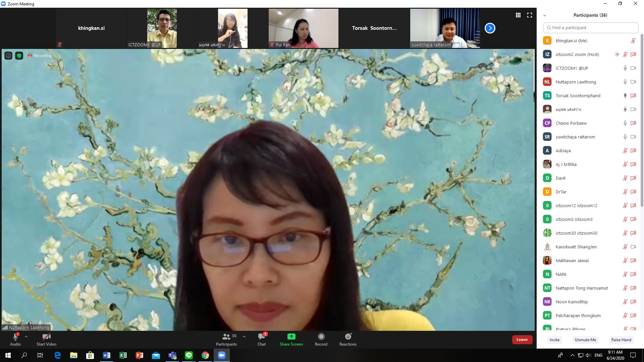Click Find a participant search field
Screen dimensions: 644x362
[x=591, y=28]
